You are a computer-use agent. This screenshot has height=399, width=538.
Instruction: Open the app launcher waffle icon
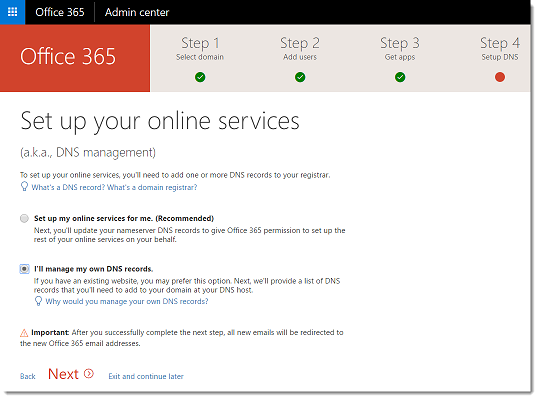[x=12, y=12]
